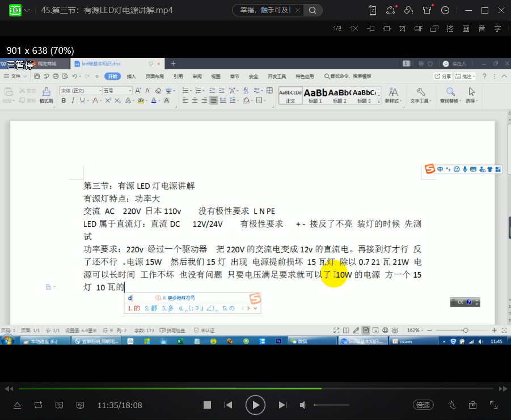Mute the player's speaker icon
511x420 pixels.
(303, 405)
